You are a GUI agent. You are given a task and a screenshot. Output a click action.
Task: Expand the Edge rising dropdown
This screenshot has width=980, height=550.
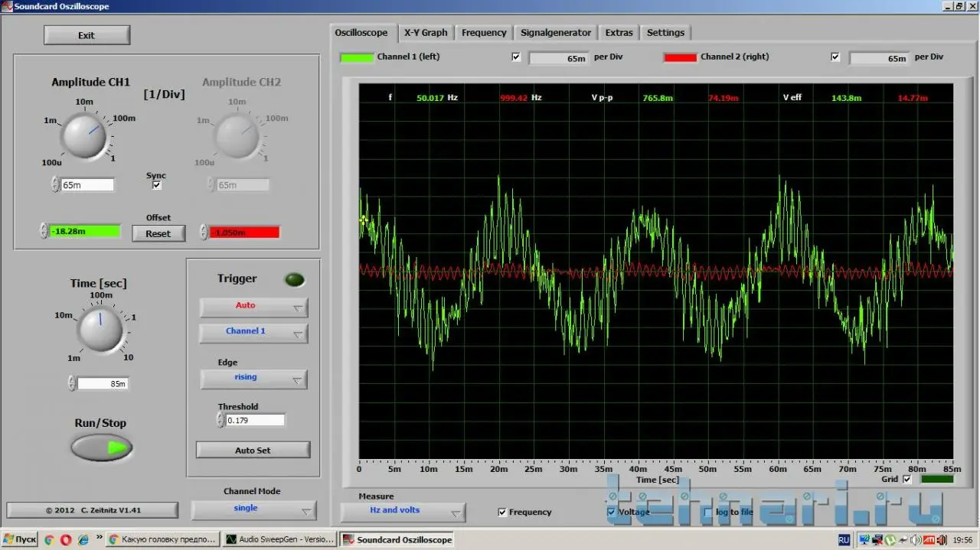[x=253, y=379]
